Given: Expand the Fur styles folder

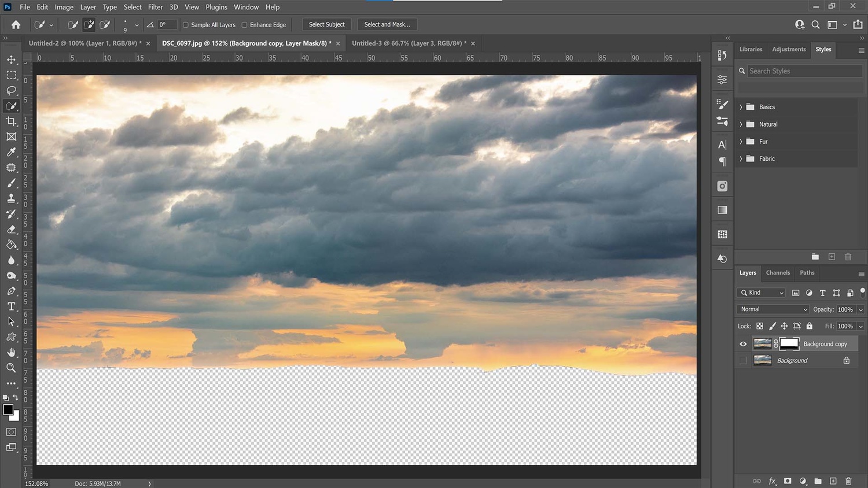Looking at the screenshot, I should coord(741,142).
